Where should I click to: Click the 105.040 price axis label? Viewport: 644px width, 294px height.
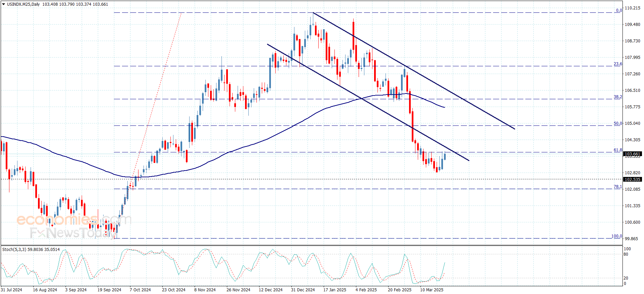point(632,123)
